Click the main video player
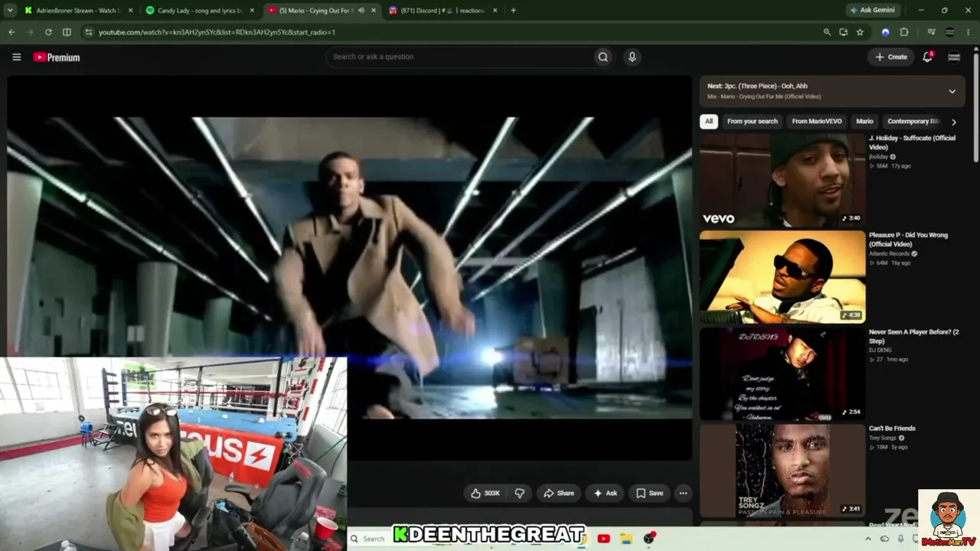 coord(350,268)
